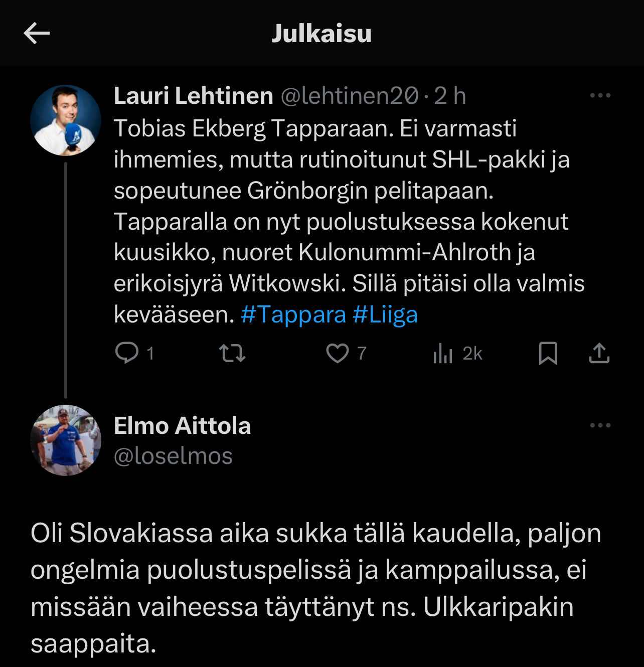Viewport: 644px width, 667px height.
Task: Select Elmo Aittola's reply text
Action: pyautogui.click(x=316, y=588)
